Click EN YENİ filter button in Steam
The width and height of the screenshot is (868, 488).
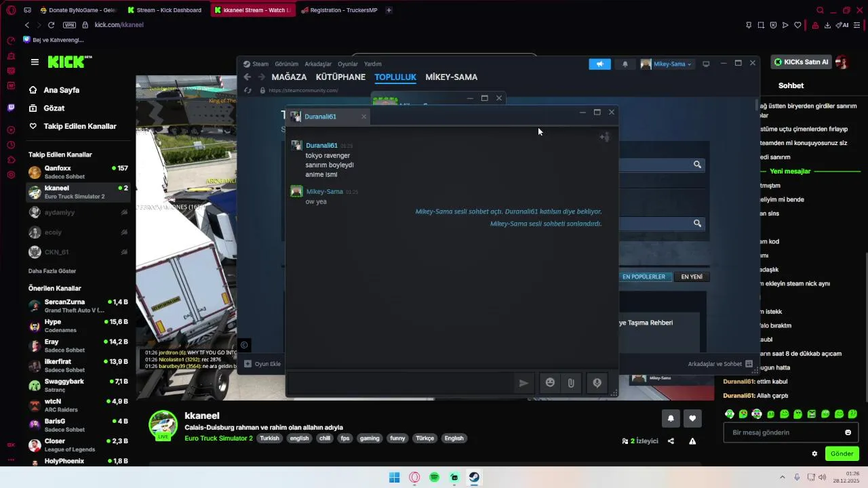692,277
